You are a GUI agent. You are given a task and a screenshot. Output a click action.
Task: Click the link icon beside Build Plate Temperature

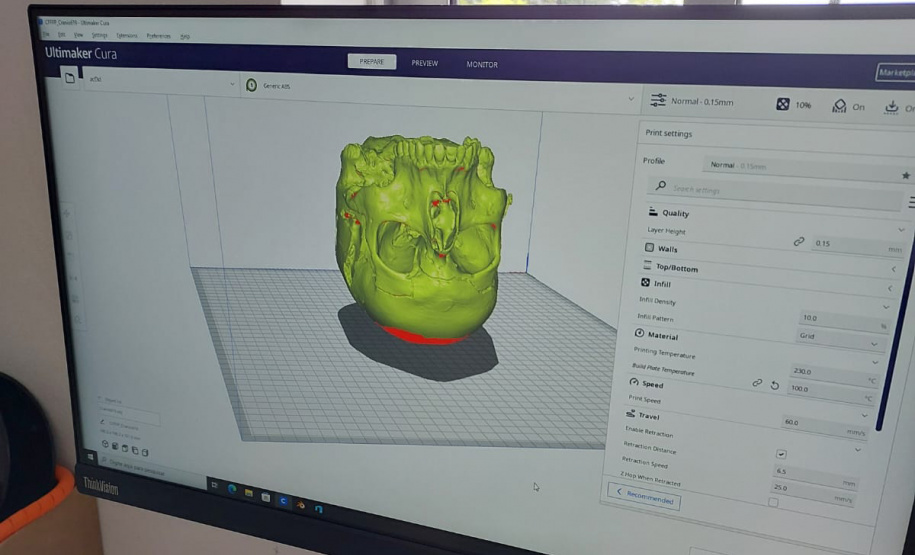click(x=757, y=383)
